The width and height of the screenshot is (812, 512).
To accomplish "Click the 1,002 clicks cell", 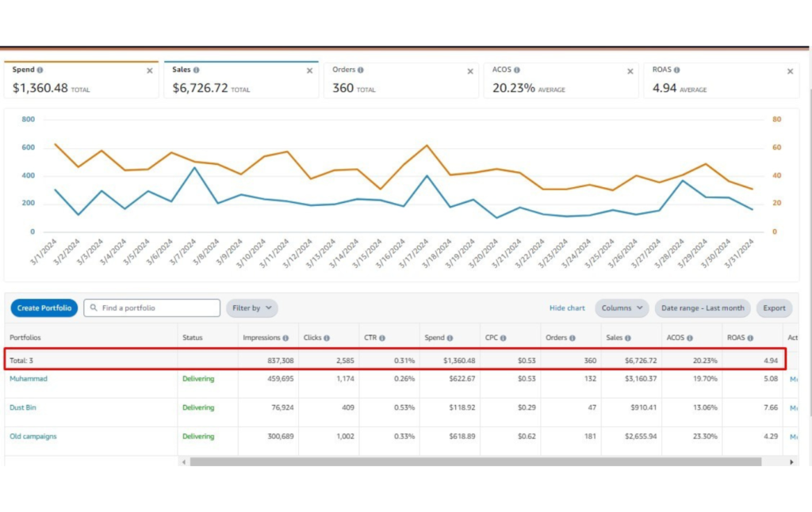I will 346,437.
